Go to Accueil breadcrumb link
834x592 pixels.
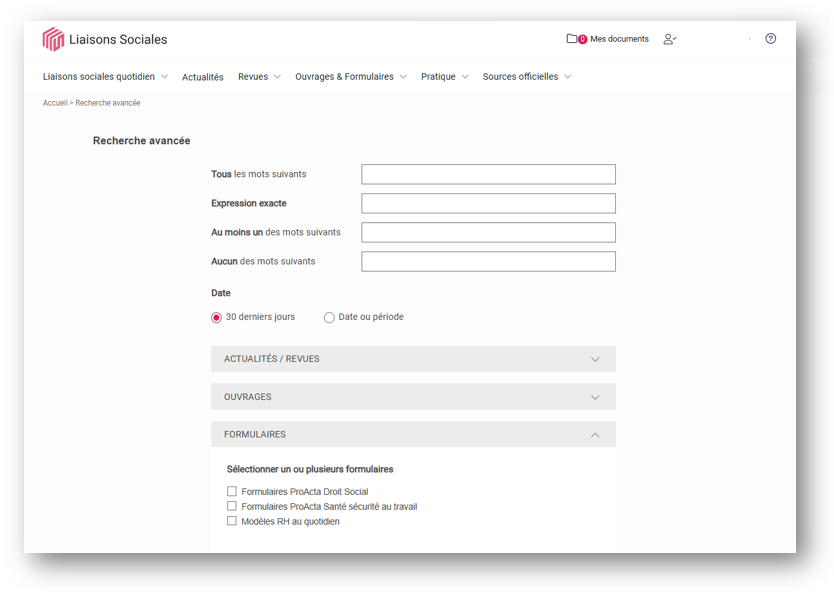pos(55,103)
